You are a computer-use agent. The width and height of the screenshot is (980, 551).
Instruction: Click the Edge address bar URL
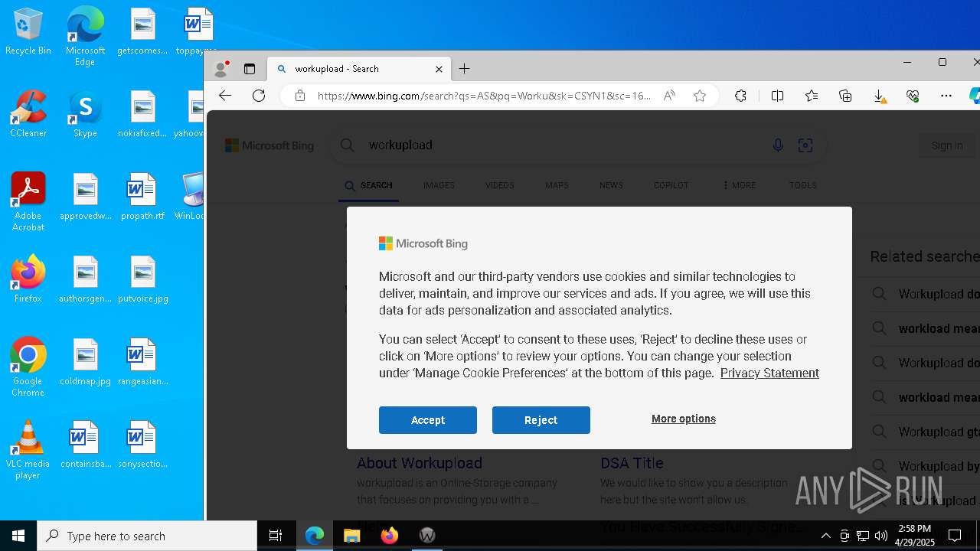pos(484,96)
